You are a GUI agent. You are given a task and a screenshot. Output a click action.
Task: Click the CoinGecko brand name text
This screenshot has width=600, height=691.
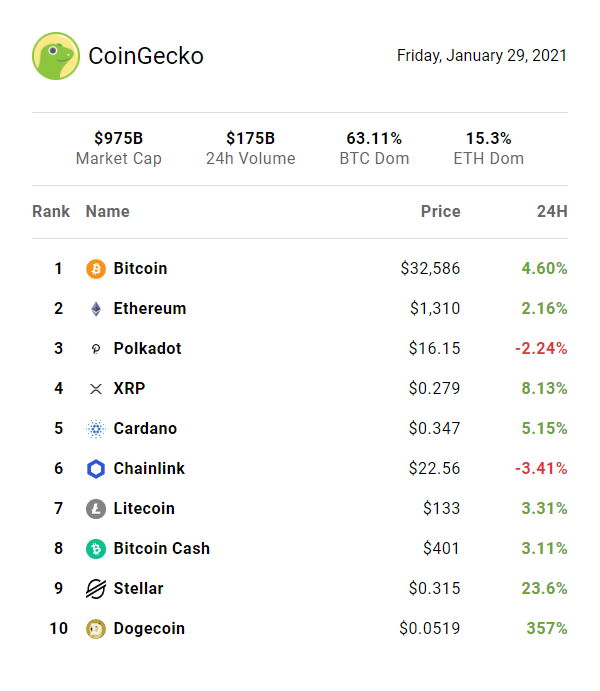click(x=146, y=56)
